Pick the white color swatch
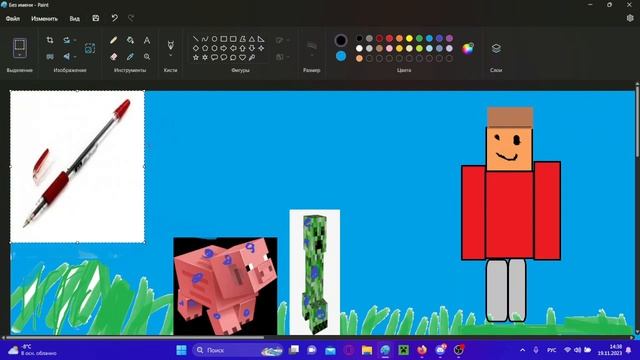 click(x=359, y=48)
